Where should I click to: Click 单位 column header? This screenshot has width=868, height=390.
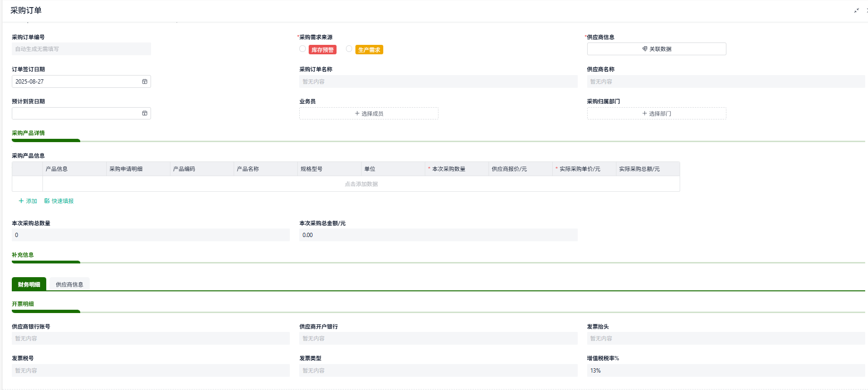coord(393,169)
